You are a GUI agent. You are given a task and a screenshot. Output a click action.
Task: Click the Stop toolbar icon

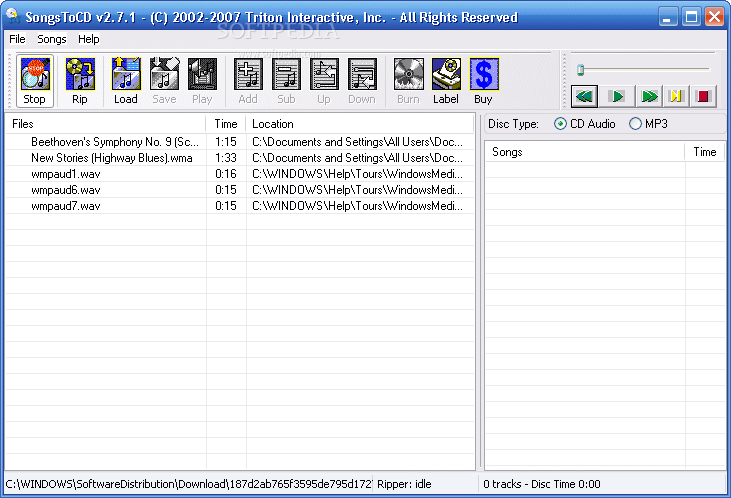[35, 81]
